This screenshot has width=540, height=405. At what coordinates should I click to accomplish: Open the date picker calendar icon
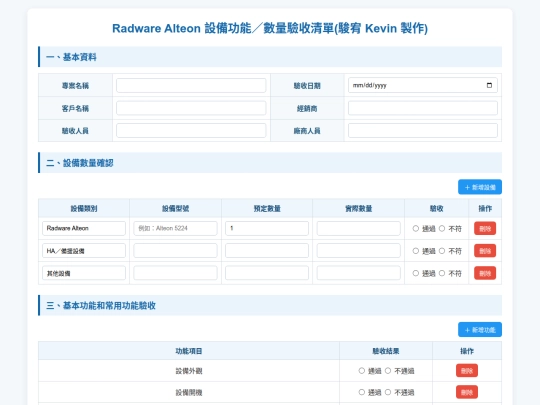click(x=489, y=85)
